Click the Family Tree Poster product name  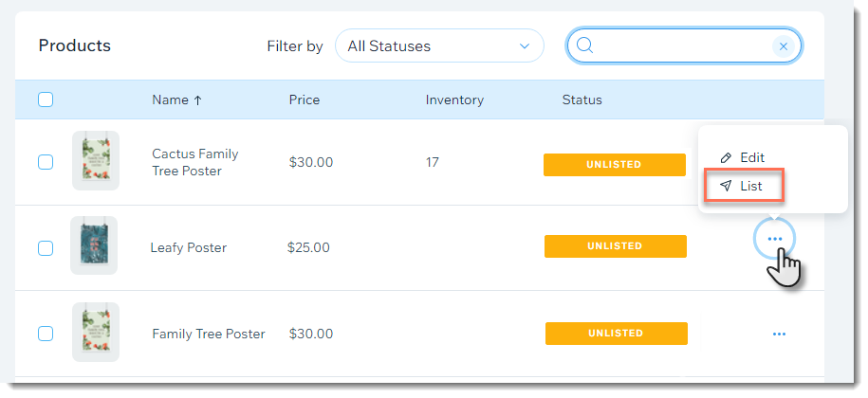tap(209, 334)
